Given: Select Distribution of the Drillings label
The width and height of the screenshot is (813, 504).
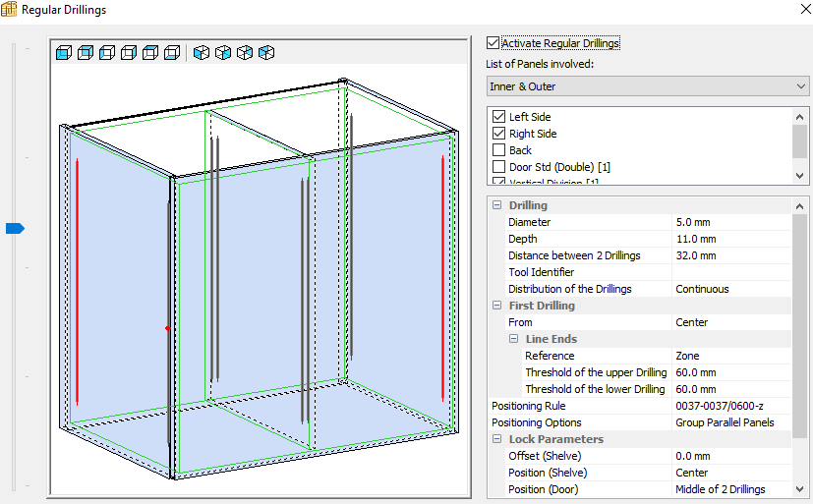Looking at the screenshot, I should [570, 289].
